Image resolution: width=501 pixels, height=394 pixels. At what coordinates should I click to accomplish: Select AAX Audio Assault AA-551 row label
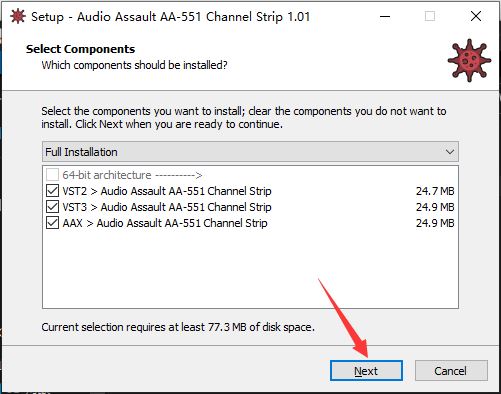coord(165,223)
